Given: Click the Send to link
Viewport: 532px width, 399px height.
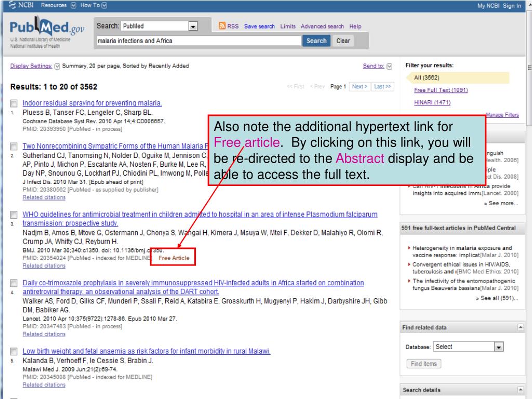Looking at the screenshot, I should click(374, 66).
